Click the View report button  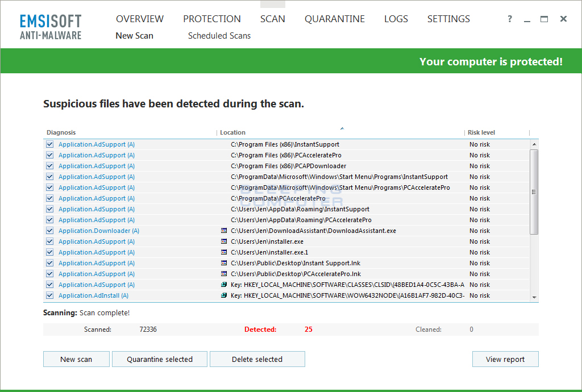point(505,358)
